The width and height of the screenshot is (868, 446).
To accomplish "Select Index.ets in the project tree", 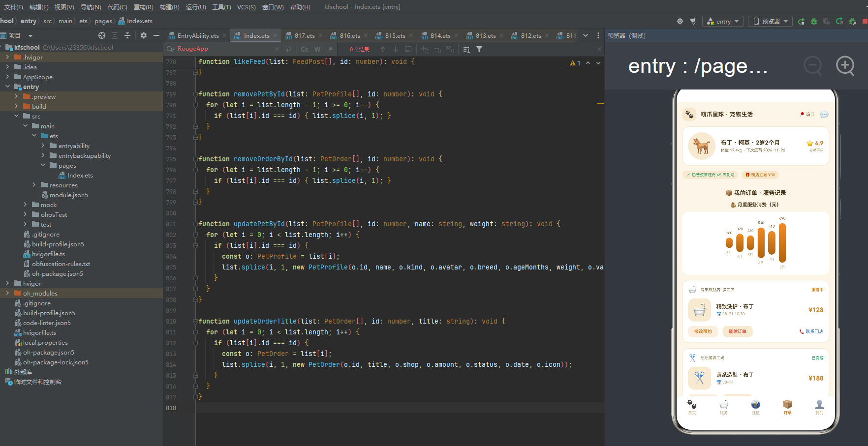I will click(x=80, y=175).
